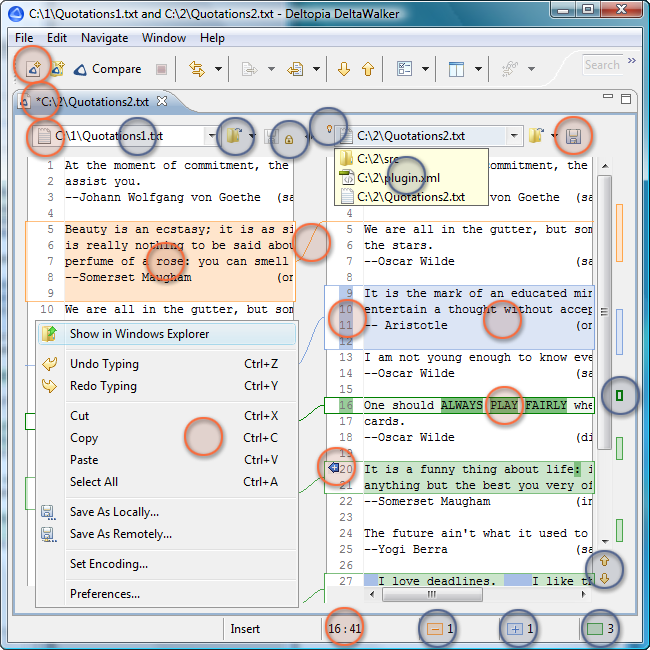Click horizontal scrollbar left arrow
Viewport: 650px width, 650px height.
point(372,594)
